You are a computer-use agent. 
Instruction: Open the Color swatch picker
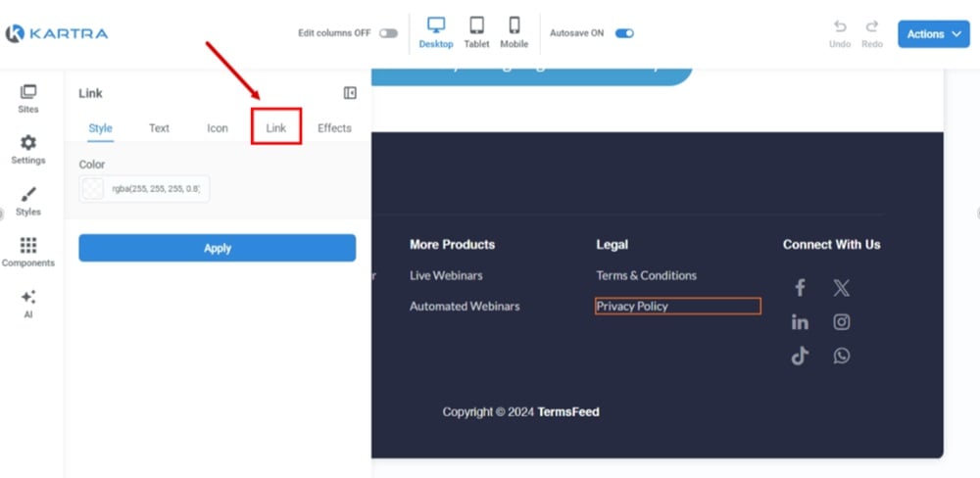(x=93, y=189)
